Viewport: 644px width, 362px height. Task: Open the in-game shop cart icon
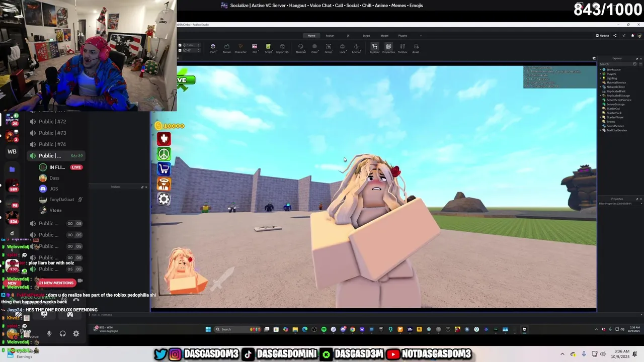[x=164, y=169]
